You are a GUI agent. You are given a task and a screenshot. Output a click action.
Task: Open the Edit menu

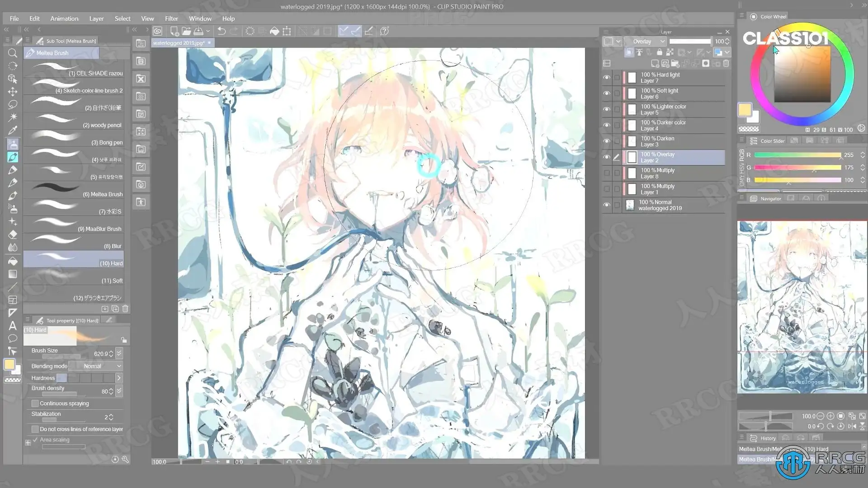click(x=35, y=19)
